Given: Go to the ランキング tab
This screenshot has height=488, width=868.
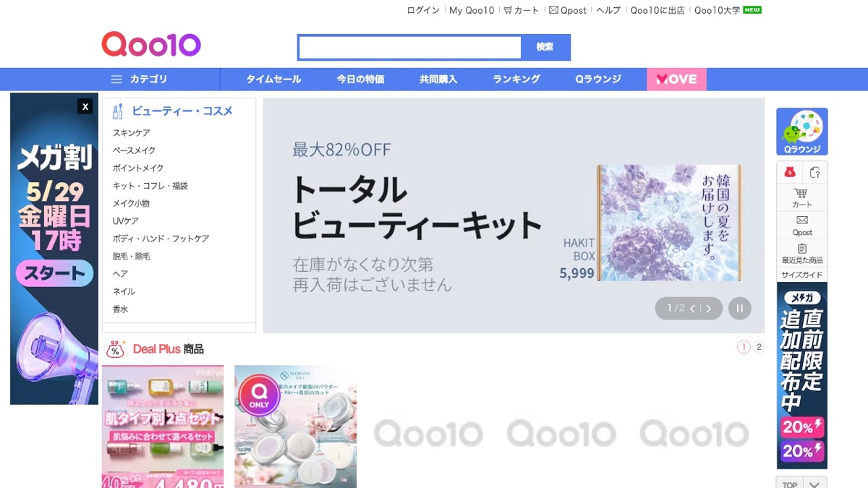Looking at the screenshot, I should 516,80.
